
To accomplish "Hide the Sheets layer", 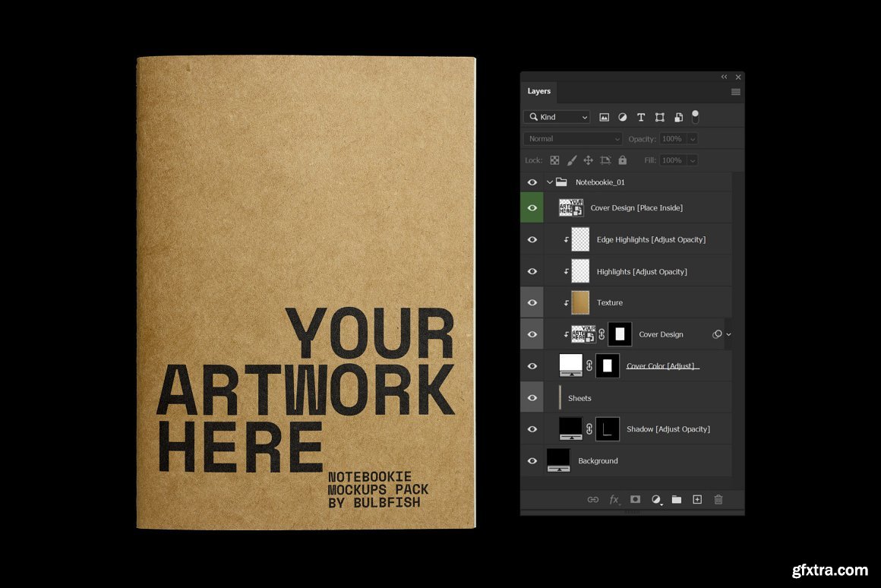I will pos(532,397).
